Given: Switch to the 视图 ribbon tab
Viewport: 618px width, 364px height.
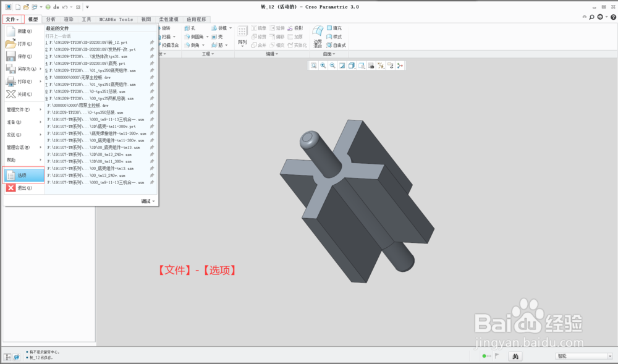Looking at the screenshot, I should (146, 19).
